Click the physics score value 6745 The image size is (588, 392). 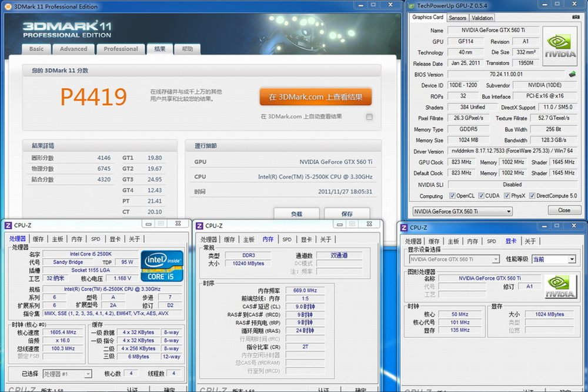(x=104, y=169)
